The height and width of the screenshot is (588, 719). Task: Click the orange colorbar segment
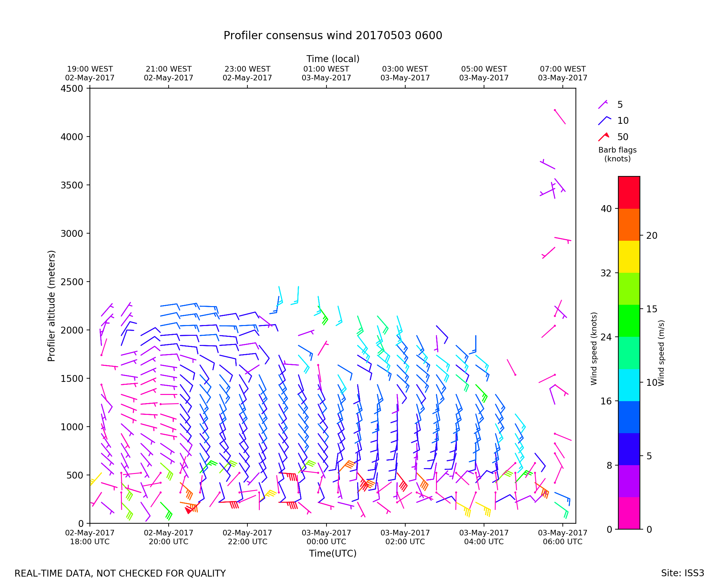point(629,224)
